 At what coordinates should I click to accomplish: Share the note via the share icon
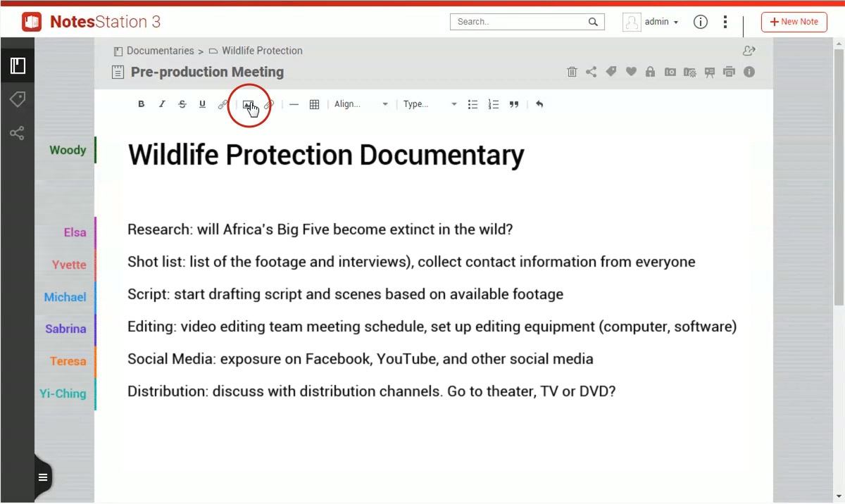591,72
